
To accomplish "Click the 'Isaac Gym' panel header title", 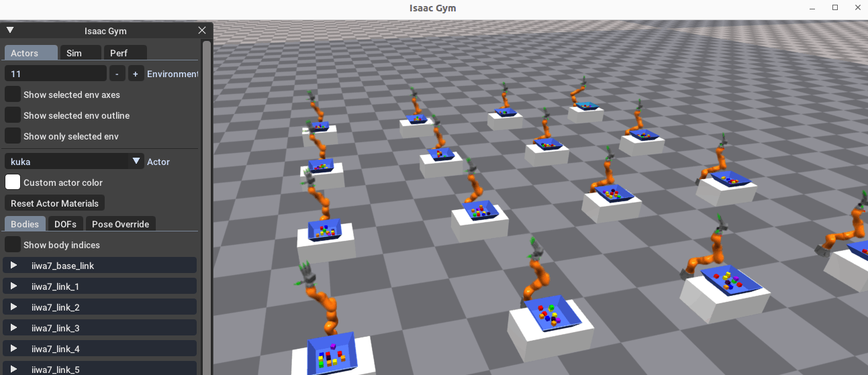I will click(x=105, y=31).
